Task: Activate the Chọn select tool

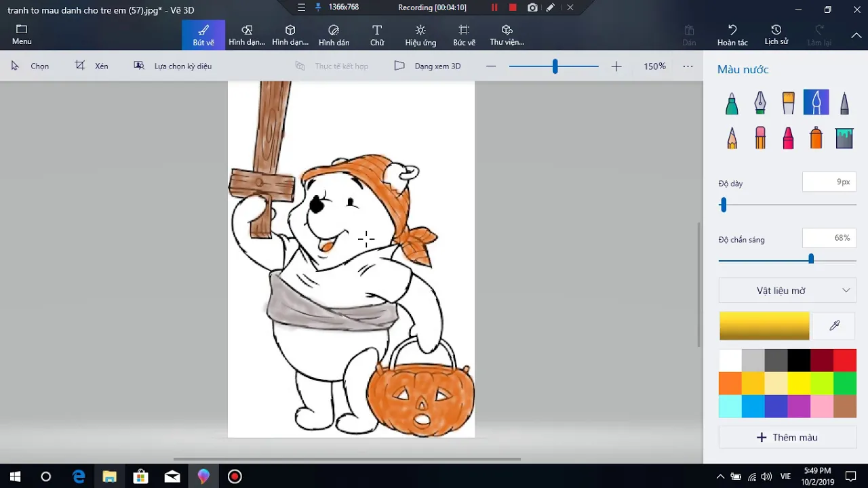Action: coord(30,66)
